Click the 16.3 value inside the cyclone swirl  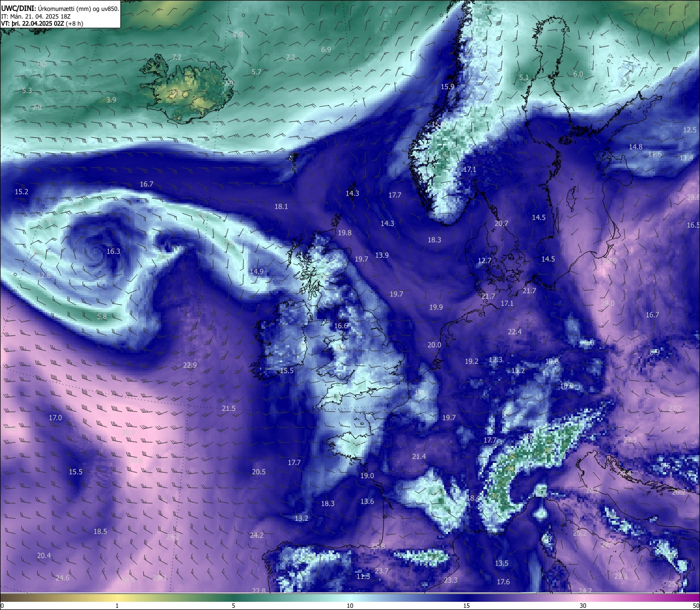113,252
